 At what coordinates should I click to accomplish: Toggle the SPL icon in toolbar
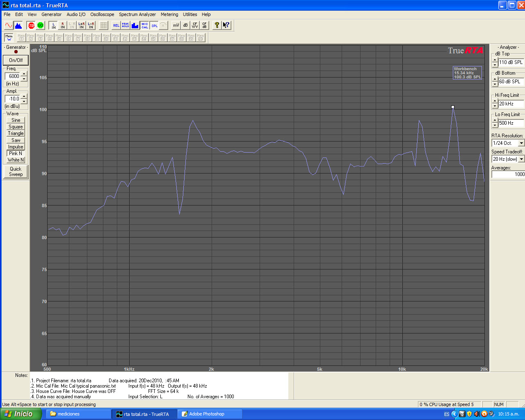154,25
